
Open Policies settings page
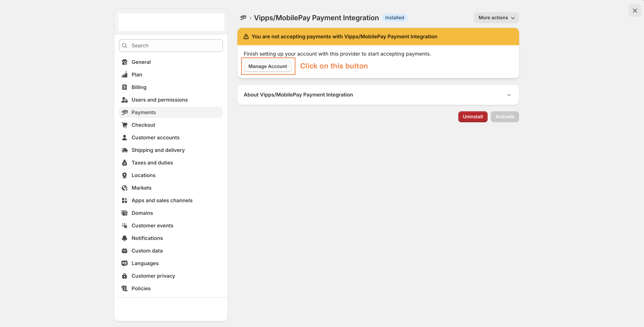tap(141, 288)
